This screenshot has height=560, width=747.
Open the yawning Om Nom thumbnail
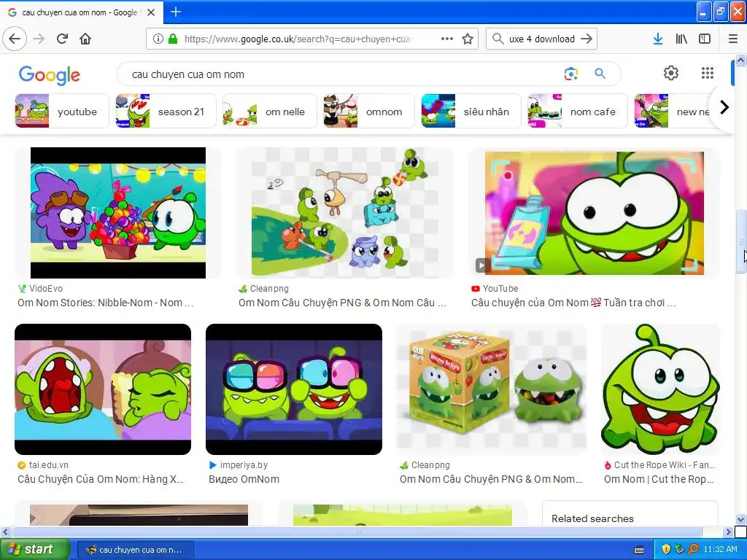[103, 389]
